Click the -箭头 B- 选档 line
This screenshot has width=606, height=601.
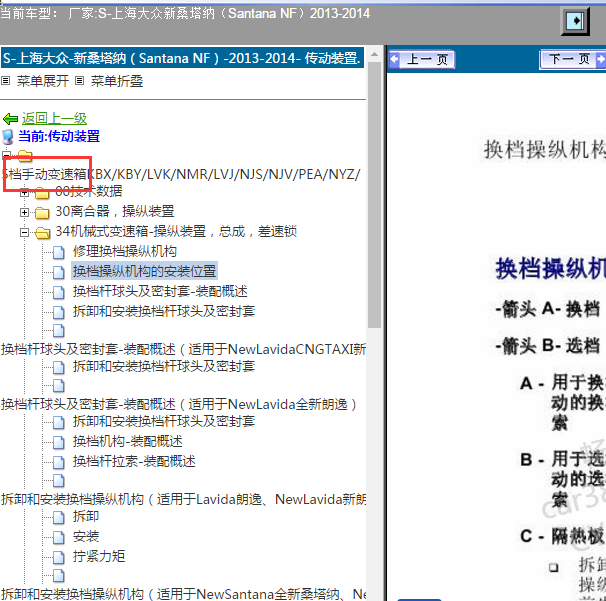548,346
